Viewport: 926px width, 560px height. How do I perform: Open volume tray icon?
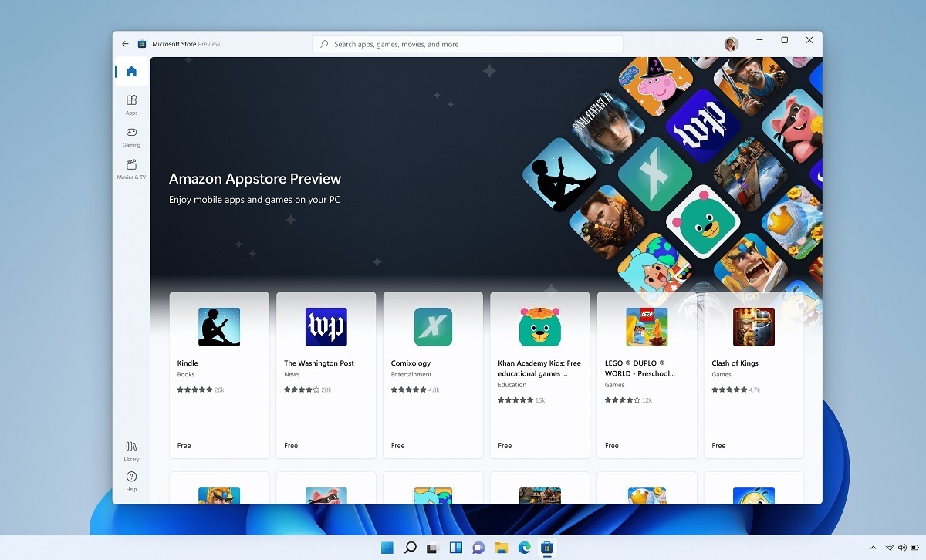(x=902, y=548)
